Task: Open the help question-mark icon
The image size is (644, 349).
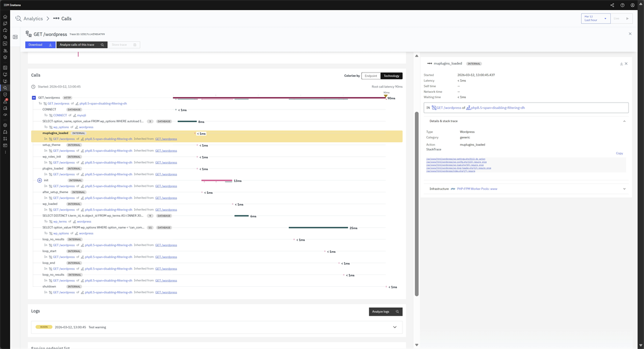Action: tap(623, 5)
